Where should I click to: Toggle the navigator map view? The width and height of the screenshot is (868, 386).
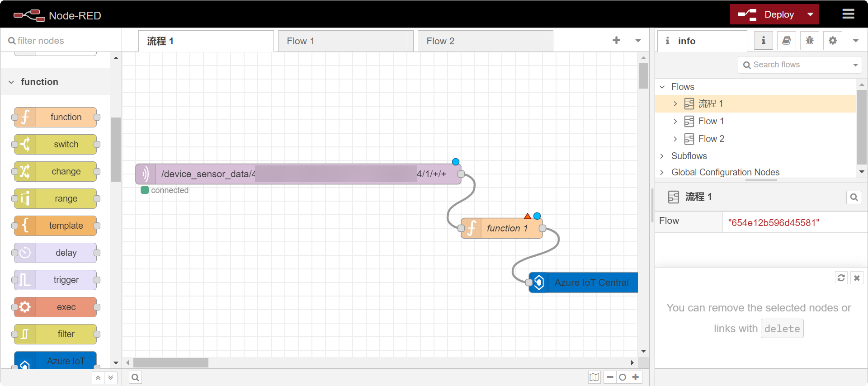594,377
